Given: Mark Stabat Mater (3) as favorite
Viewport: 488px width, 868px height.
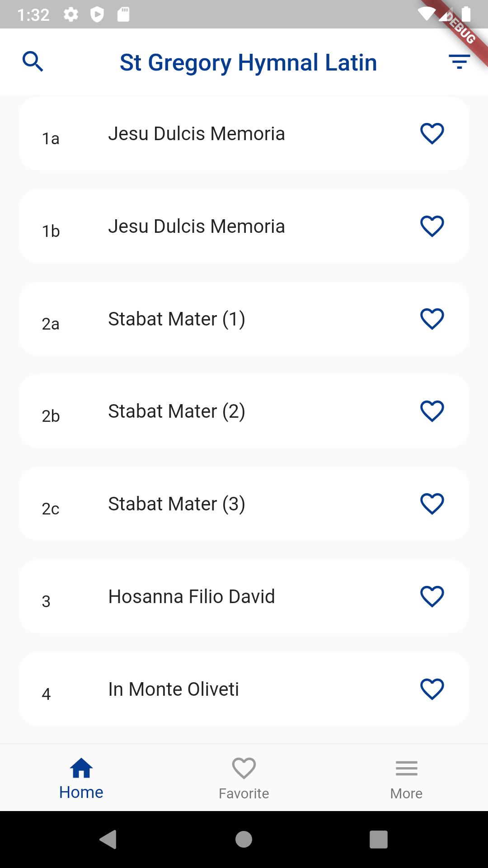Looking at the screenshot, I should point(432,504).
